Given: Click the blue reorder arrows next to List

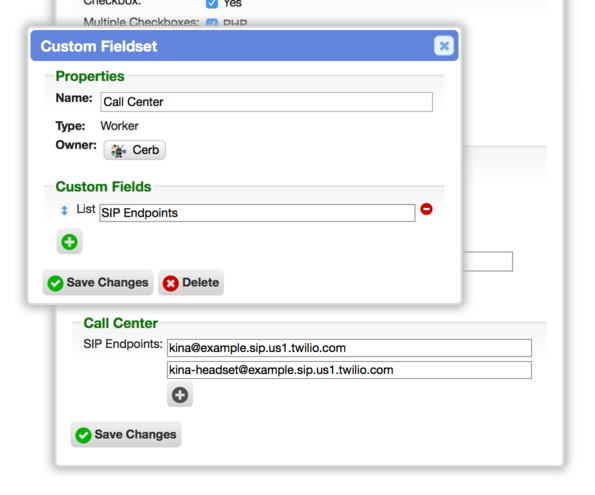Looking at the screenshot, I should point(65,210).
